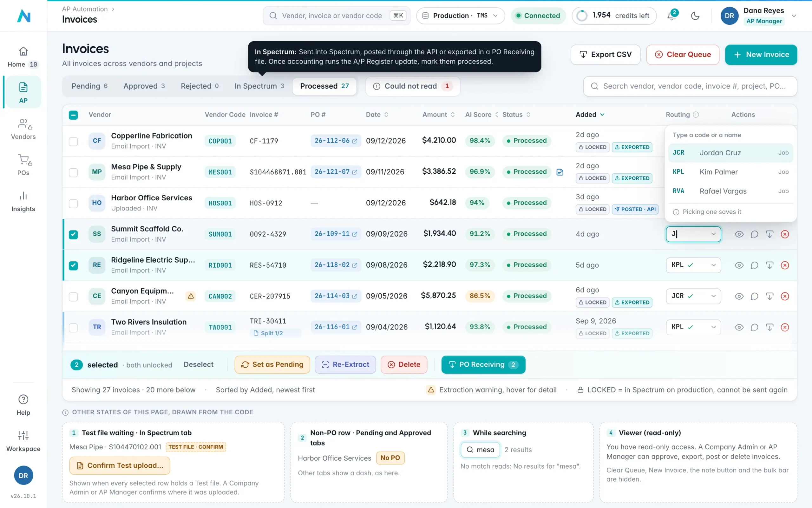Sort by Amount column

(x=438, y=115)
